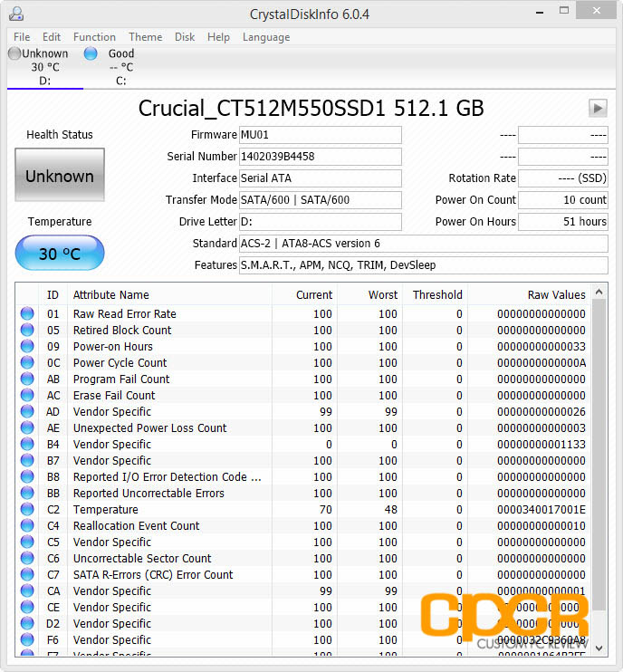Click the status orb for Power-on Hours
The width and height of the screenshot is (623, 672).
pos(27,346)
